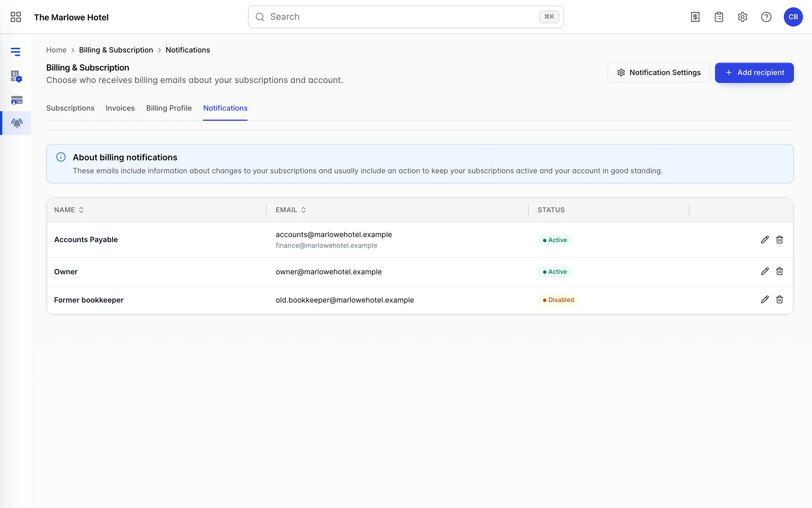Open the CB user avatar menu
This screenshot has height=508, width=812.
793,17
